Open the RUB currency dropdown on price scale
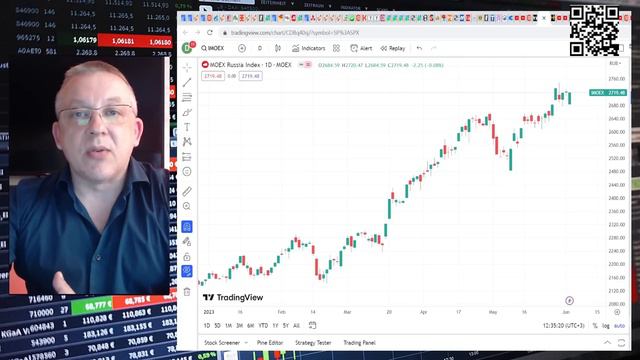 click(x=615, y=64)
